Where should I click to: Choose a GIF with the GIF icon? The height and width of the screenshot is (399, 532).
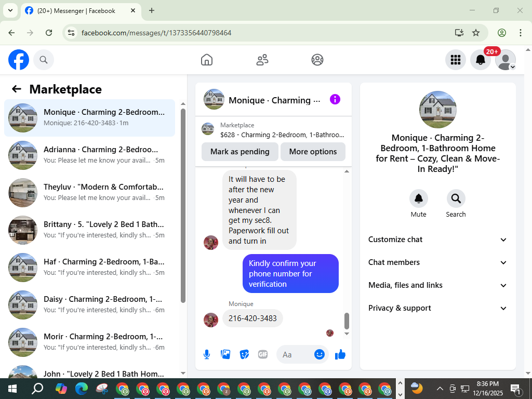click(x=263, y=354)
